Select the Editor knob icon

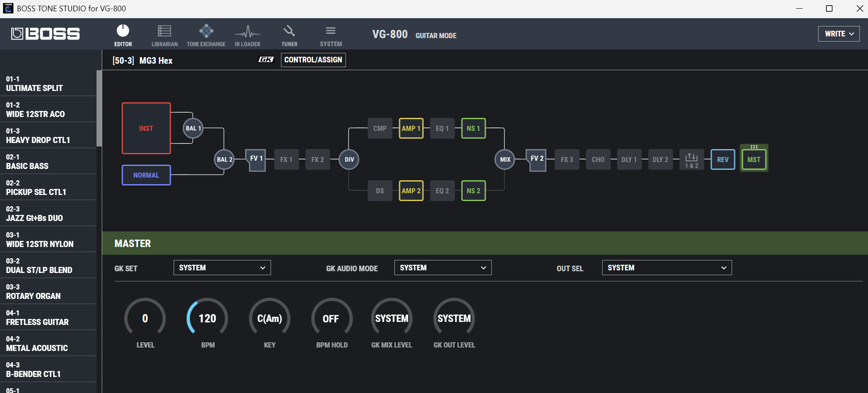[123, 35]
